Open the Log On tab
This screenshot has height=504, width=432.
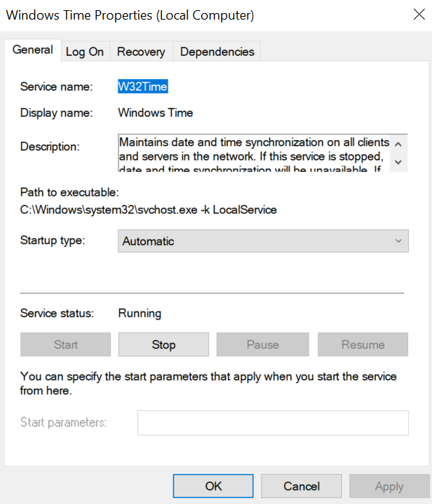[x=85, y=52]
